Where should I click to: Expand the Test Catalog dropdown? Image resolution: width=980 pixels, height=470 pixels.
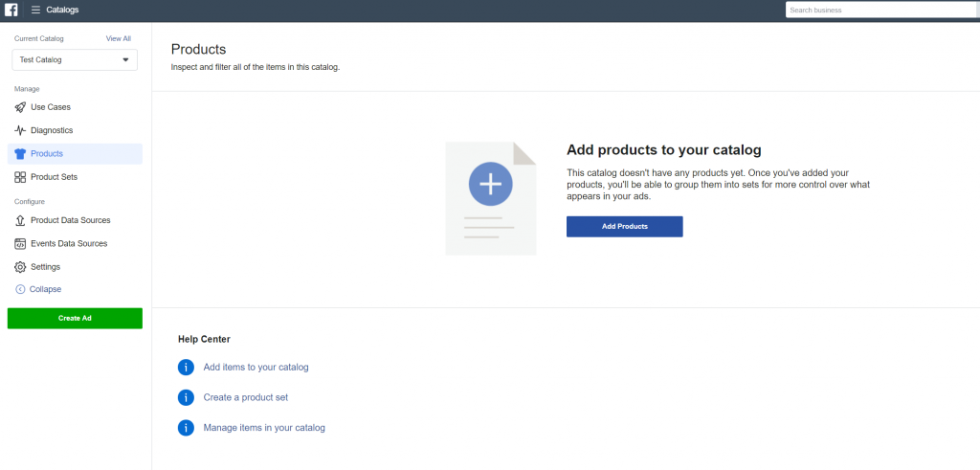[x=75, y=60]
